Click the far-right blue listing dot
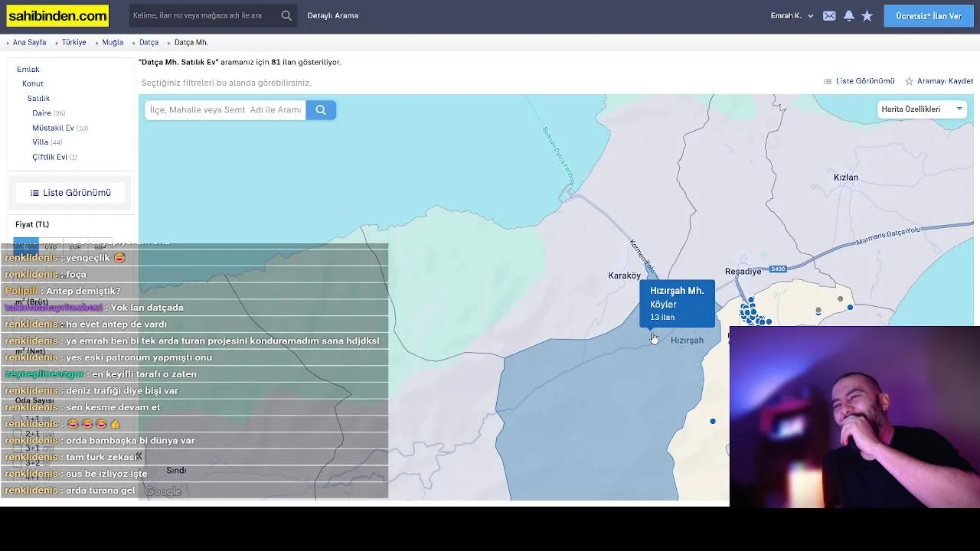 pos(850,308)
